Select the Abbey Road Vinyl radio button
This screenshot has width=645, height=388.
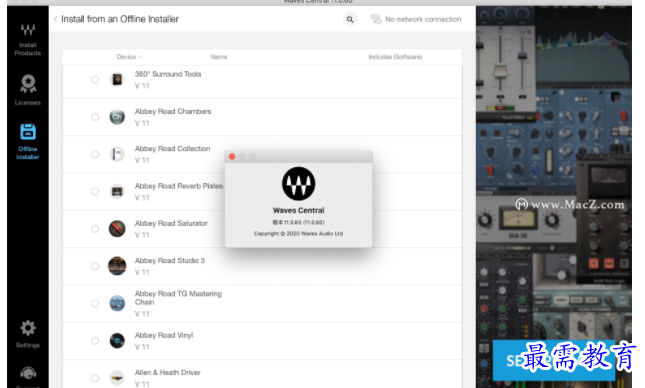[x=95, y=341]
